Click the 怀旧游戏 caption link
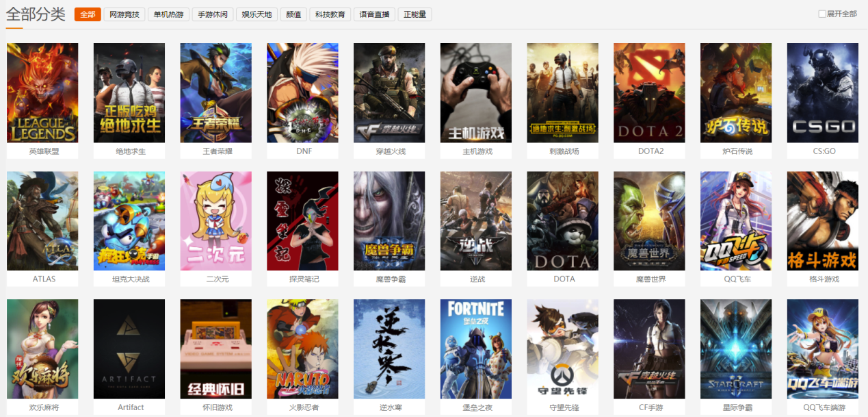Screen dimensions: 868x417 pyautogui.click(x=218, y=407)
